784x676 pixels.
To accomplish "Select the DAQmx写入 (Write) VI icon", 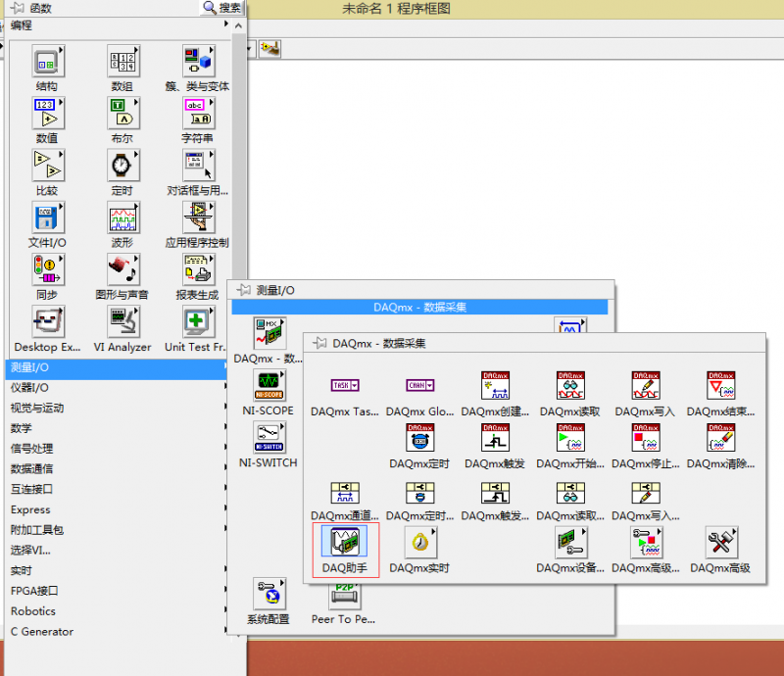I will tap(645, 385).
